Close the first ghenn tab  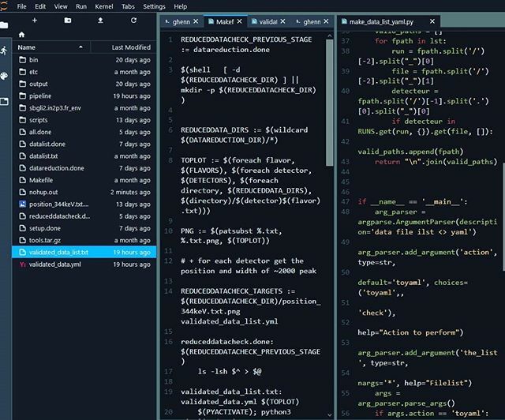[x=196, y=21]
